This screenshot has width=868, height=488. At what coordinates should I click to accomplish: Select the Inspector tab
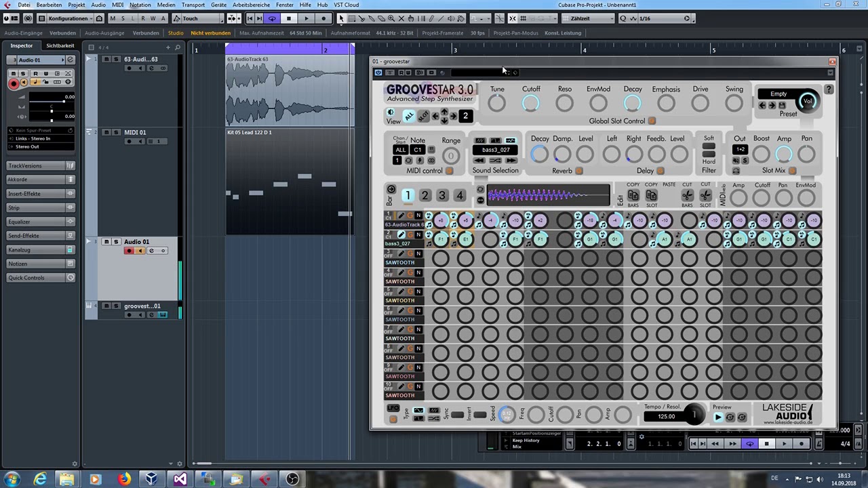tap(21, 45)
